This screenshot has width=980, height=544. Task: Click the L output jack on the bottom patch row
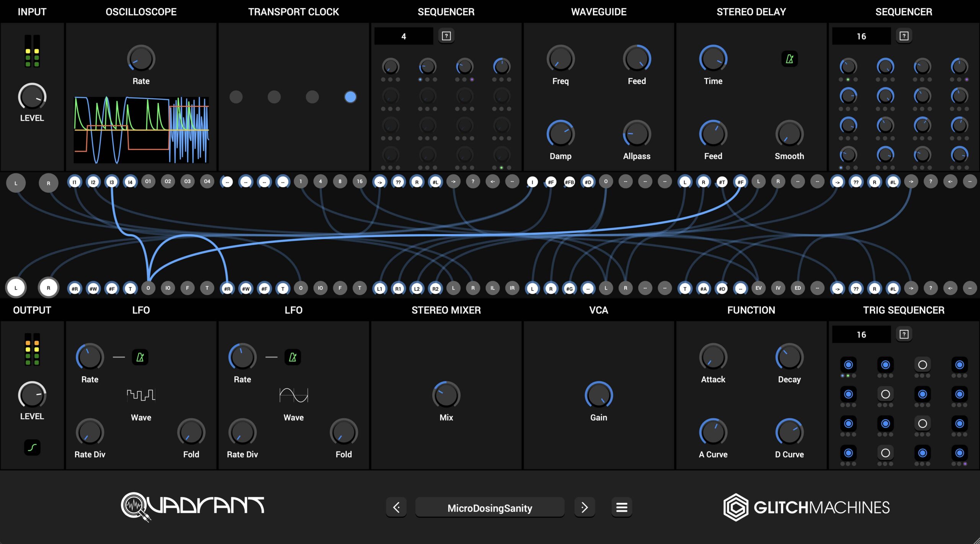pos(16,288)
